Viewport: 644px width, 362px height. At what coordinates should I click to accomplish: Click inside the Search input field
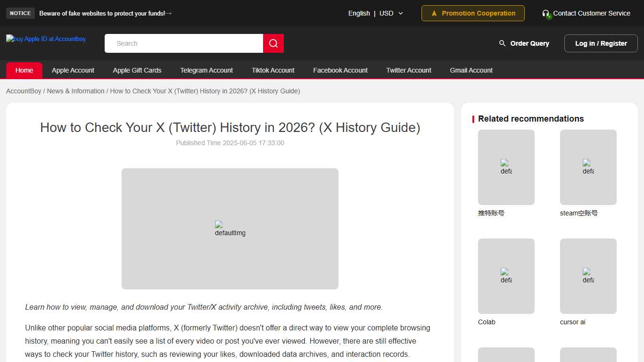coord(184,43)
